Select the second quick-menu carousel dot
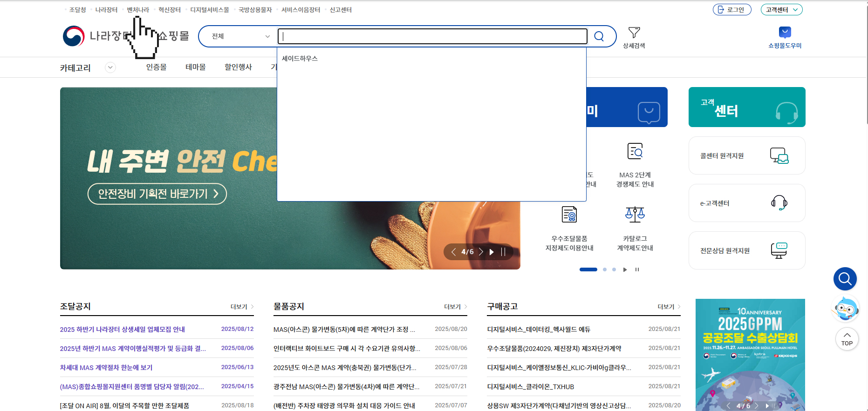Screen dimensions: 868x411 [605, 270]
